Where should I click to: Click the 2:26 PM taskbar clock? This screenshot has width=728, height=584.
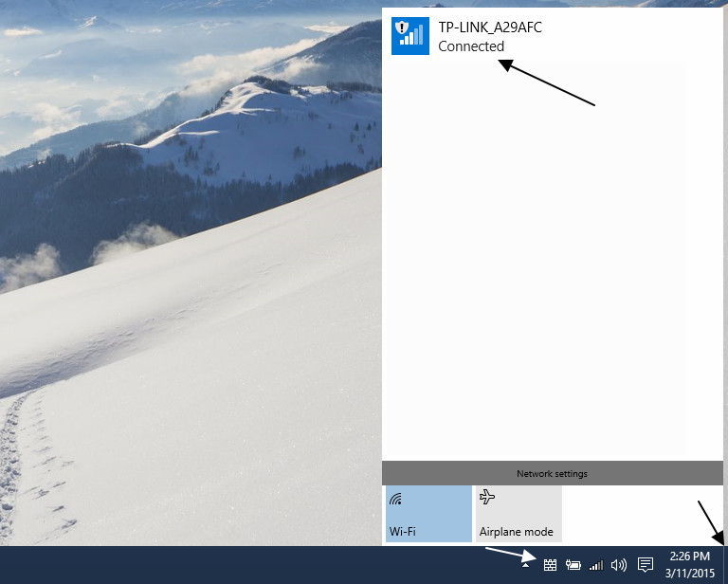[689, 556]
